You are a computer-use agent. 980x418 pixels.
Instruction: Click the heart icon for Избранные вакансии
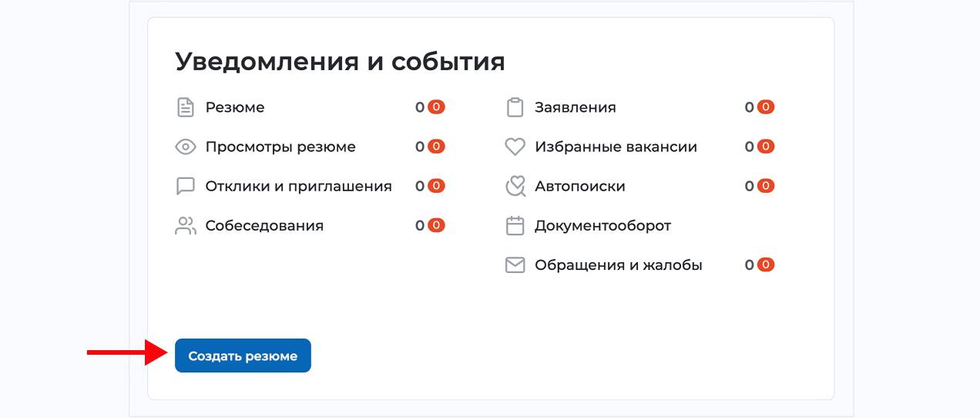(515, 147)
